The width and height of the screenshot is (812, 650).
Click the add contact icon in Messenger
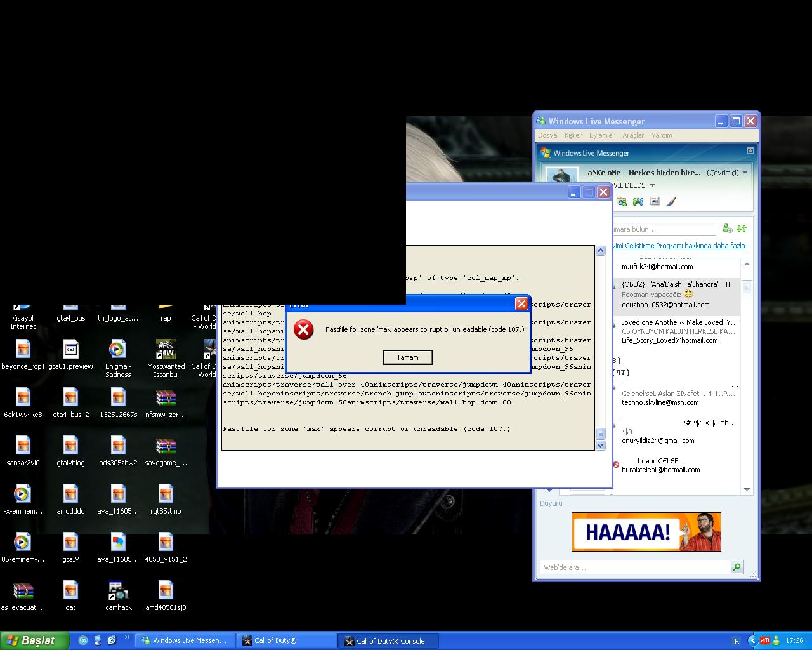pyautogui.click(x=727, y=229)
